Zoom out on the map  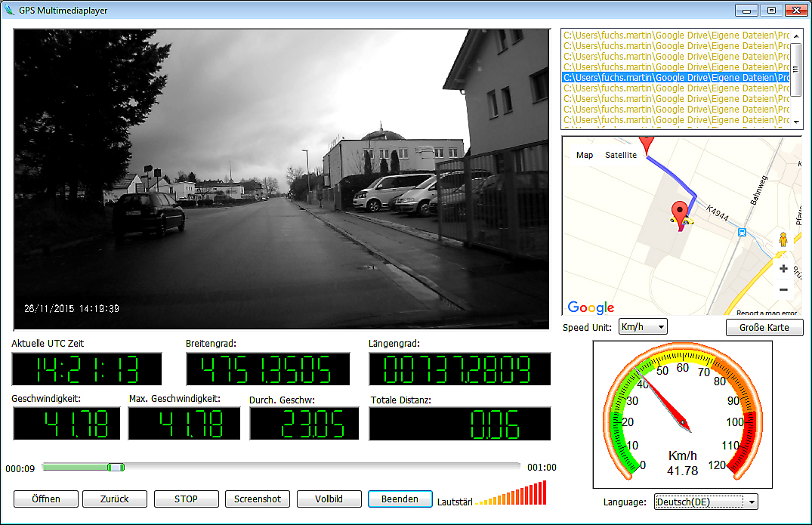coord(783,290)
